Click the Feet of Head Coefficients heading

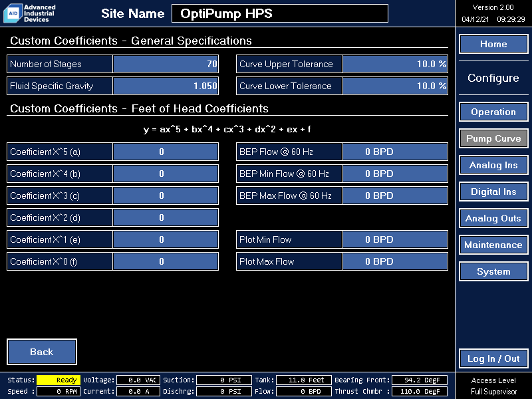click(139, 108)
